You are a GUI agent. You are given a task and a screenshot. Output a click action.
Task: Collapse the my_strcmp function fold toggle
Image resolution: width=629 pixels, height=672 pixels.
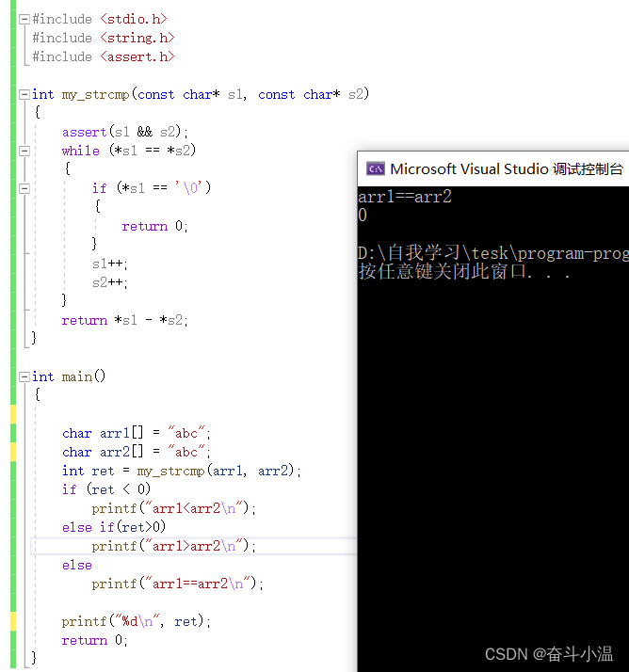[24, 95]
